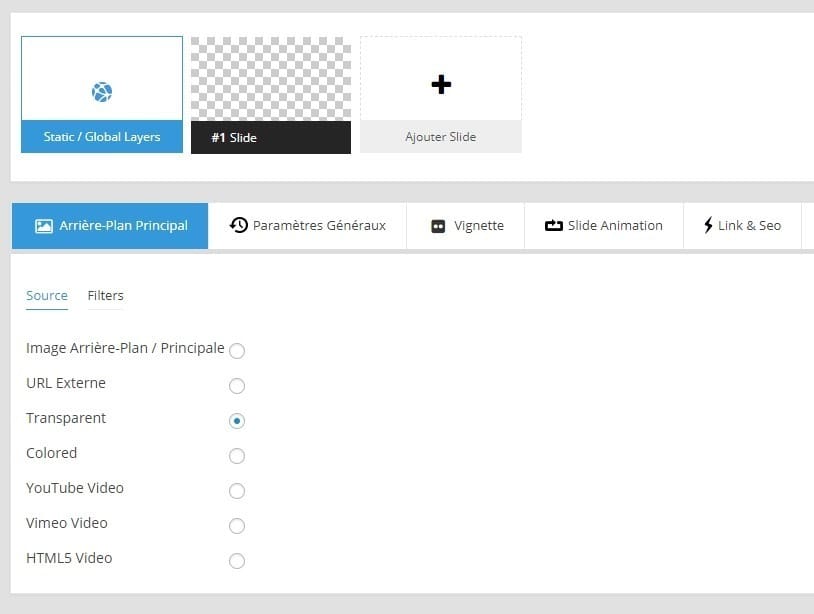Screen dimensions: 814x614
Task: Click the Vignette tab icon
Action: coord(437,226)
